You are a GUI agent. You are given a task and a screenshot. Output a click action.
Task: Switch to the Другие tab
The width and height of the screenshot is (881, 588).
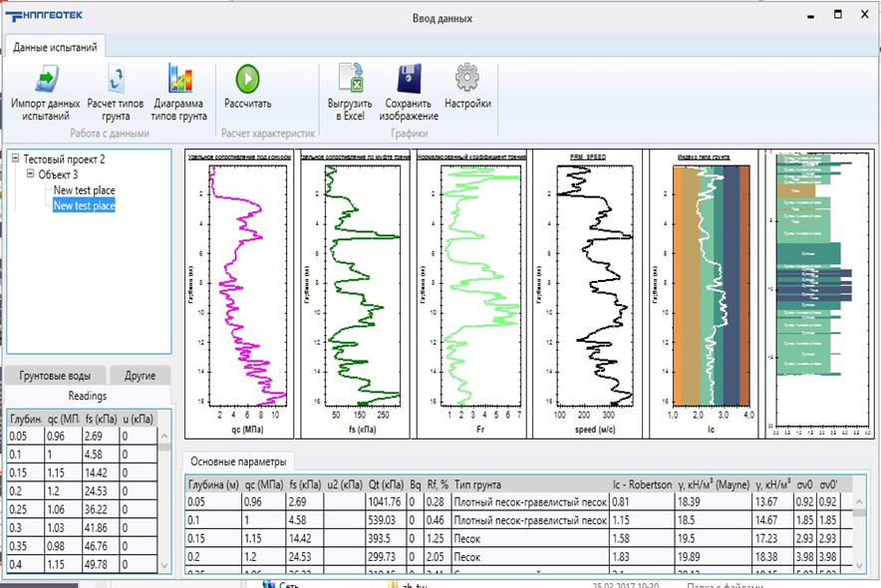coord(140,376)
